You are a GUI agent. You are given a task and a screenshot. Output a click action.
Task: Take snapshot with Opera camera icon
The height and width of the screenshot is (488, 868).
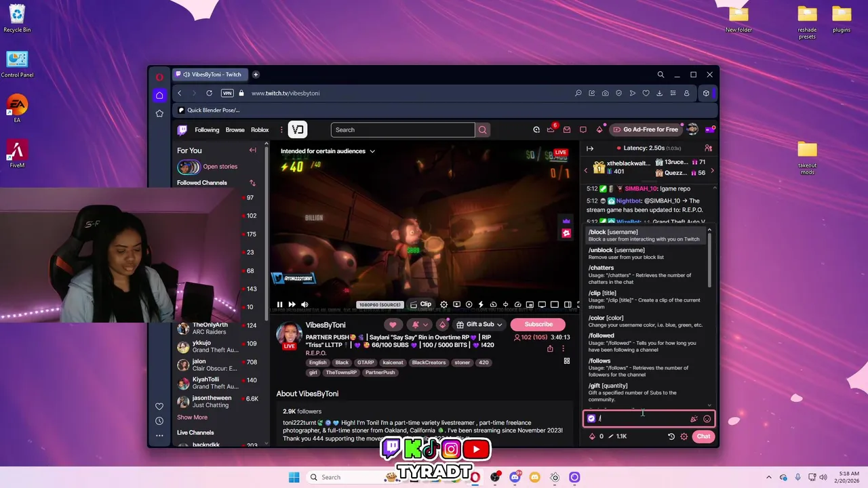pyautogui.click(x=605, y=93)
